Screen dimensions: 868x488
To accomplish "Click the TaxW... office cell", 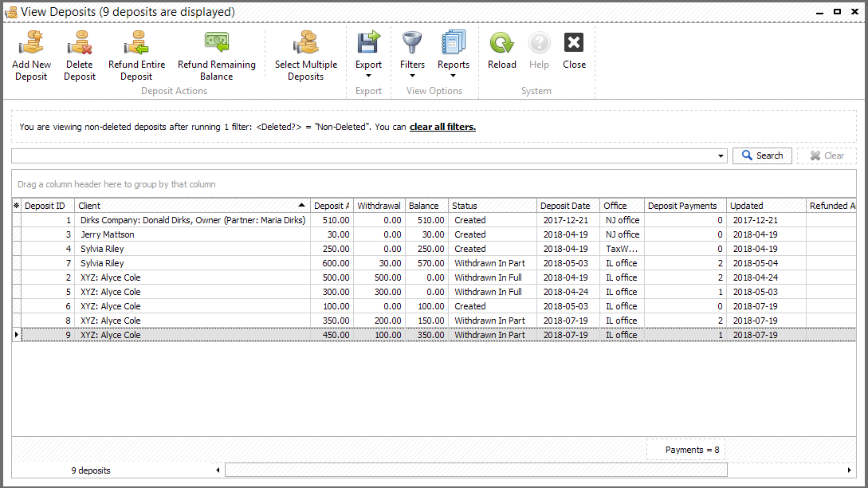I will pyautogui.click(x=622, y=249).
